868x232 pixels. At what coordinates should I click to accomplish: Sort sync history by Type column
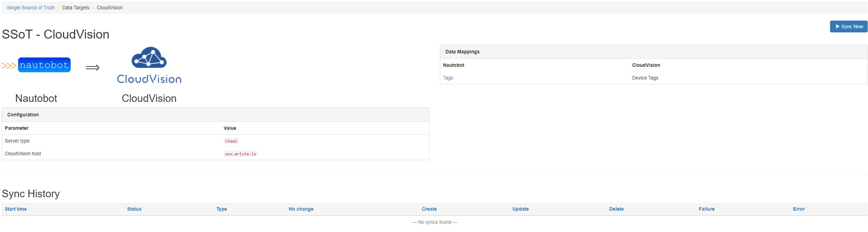tap(222, 209)
